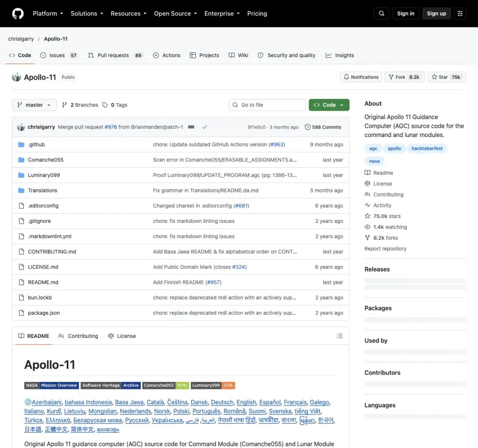This screenshot has width=478, height=448.
Task: View the 8.2k forks link
Action: 381,238
